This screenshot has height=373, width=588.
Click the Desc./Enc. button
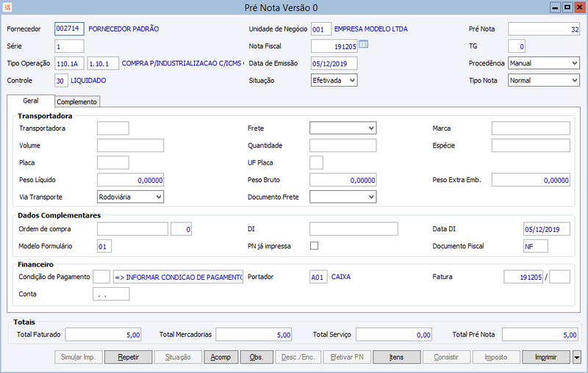pyautogui.click(x=298, y=358)
